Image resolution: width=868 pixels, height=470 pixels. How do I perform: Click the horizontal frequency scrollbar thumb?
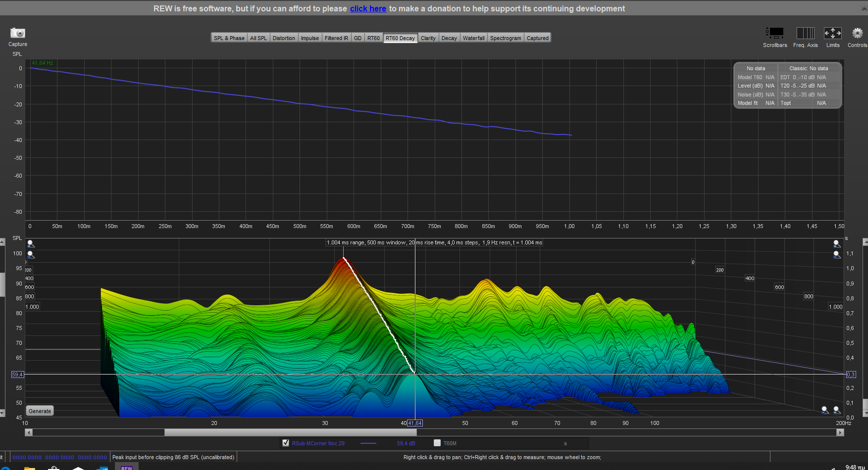coord(290,432)
